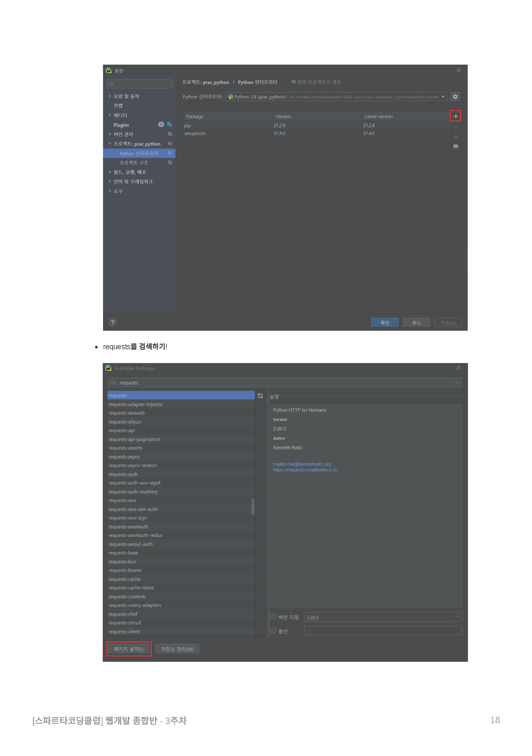The width and height of the screenshot is (532, 756).
Task: Select the pip package row
Action: click(x=317, y=125)
